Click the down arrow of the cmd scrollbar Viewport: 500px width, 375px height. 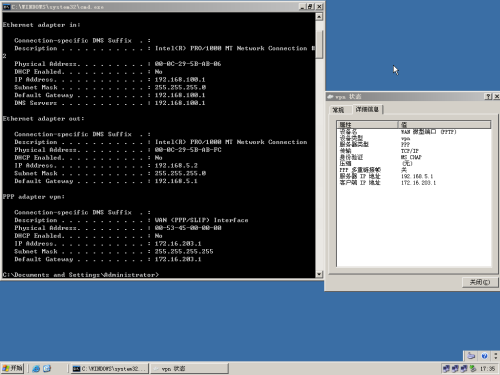319,274
